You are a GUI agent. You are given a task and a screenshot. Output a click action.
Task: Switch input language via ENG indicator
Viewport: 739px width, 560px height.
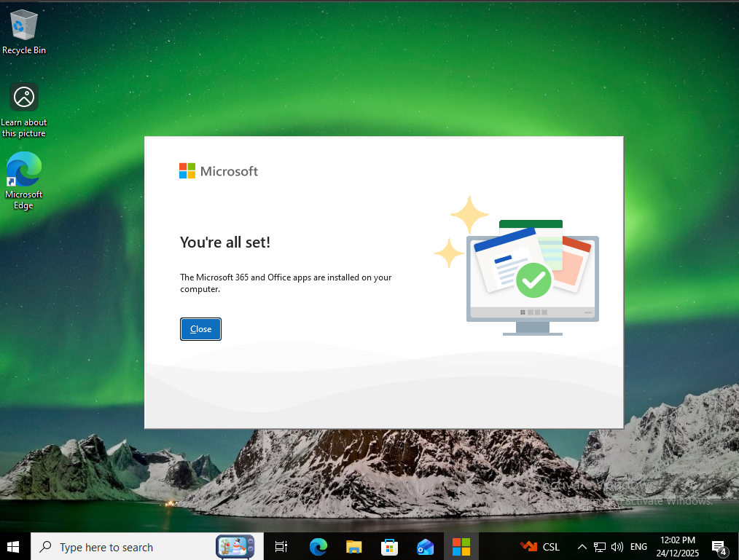point(638,547)
